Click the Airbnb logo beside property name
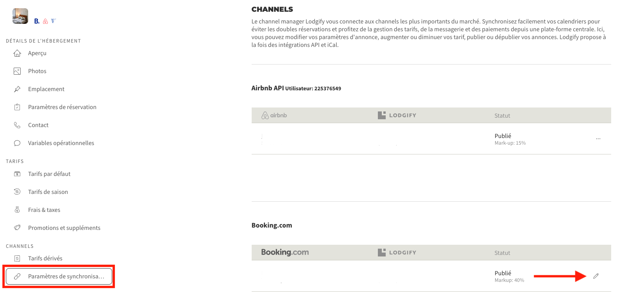 tap(45, 21)
